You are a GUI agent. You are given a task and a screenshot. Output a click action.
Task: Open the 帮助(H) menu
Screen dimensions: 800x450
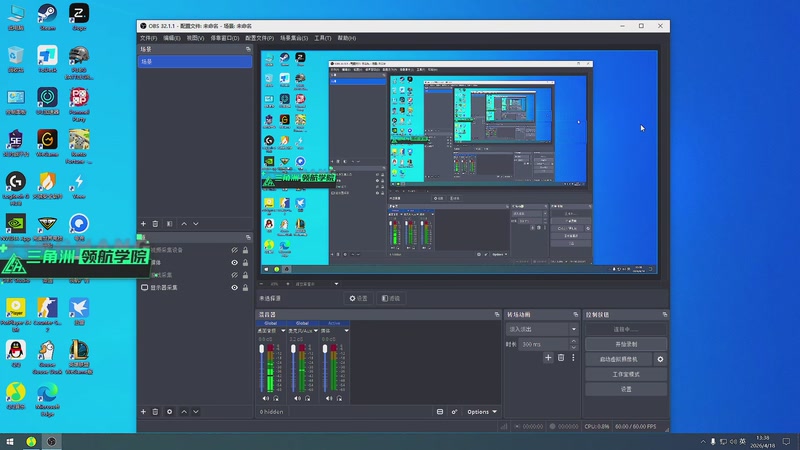tap(346, 38)
